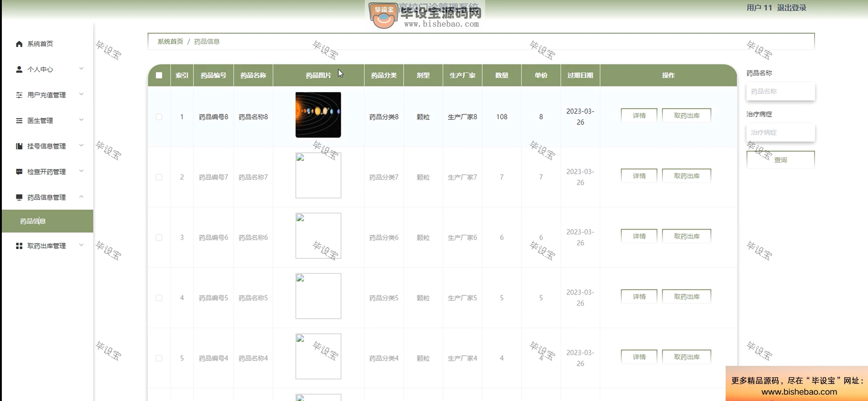The image size is (868, 401).
Task: Check the checkbox for row 药品编号8
Action: click(x=159, y=116)
